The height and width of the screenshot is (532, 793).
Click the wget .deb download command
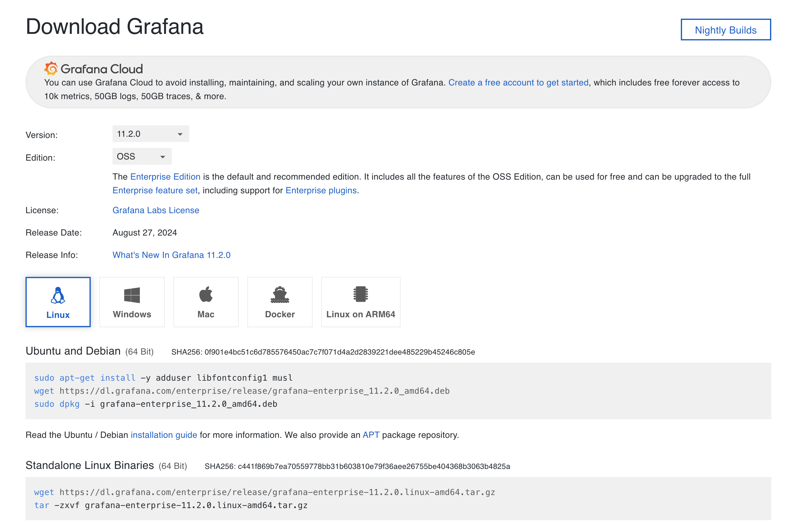click(x=242, y=391)
